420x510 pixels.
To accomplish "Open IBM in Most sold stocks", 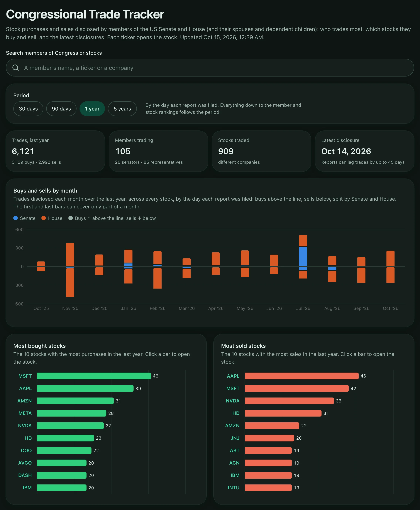I will point(268,475).
